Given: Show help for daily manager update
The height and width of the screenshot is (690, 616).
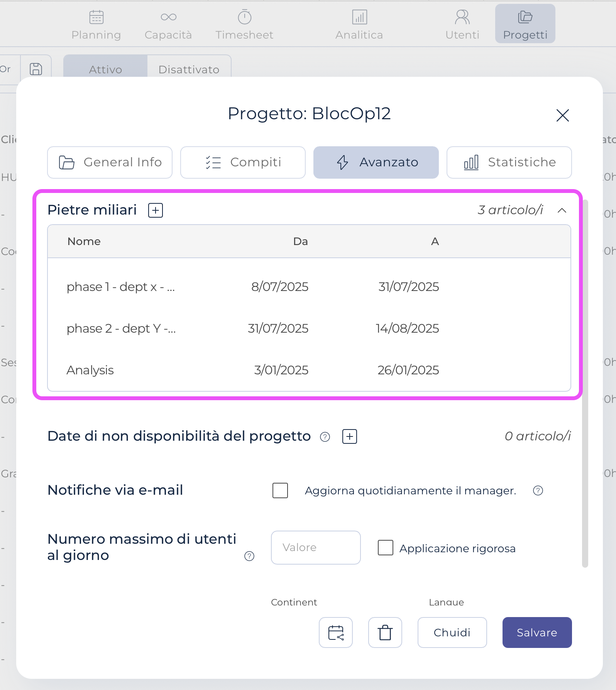Looking at the screenshot, I should (x=538, y=490).
